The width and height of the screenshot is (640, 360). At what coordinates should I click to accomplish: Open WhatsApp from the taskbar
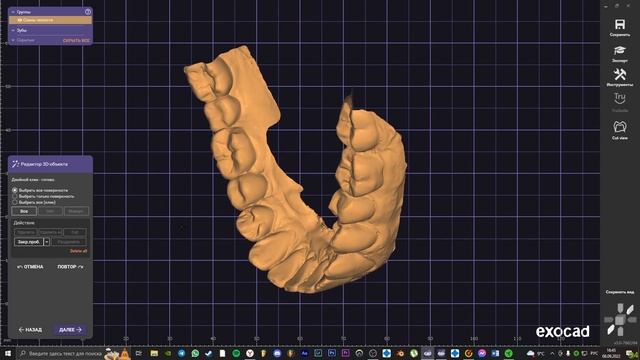(195, 353)
